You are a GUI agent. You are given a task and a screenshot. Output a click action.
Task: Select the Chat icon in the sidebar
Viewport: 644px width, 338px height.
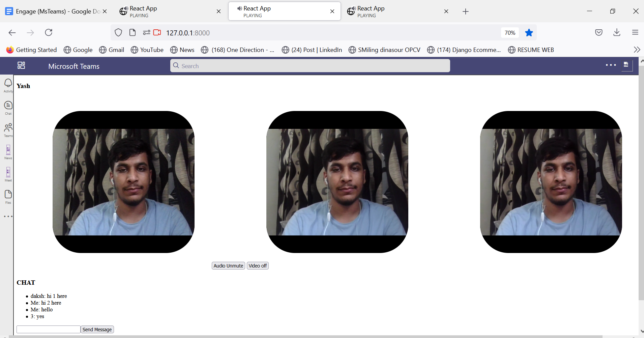coord(7,107)
